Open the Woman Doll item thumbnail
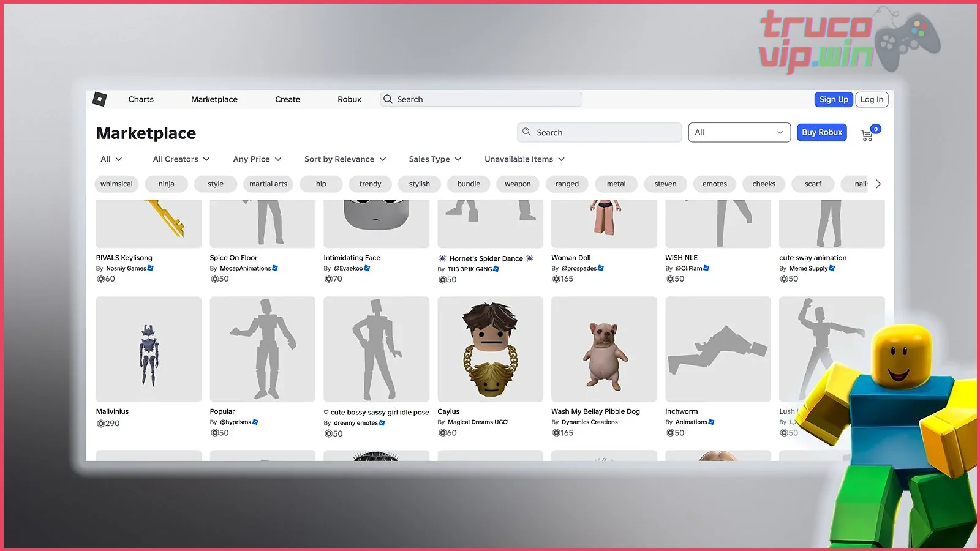The height and width of the screenshot is (551, 980). (x=604, y=223)
